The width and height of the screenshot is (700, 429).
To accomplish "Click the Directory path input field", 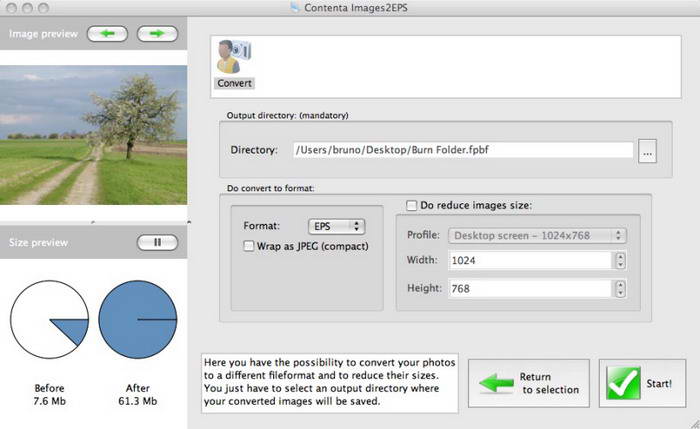I will point(462,150).
